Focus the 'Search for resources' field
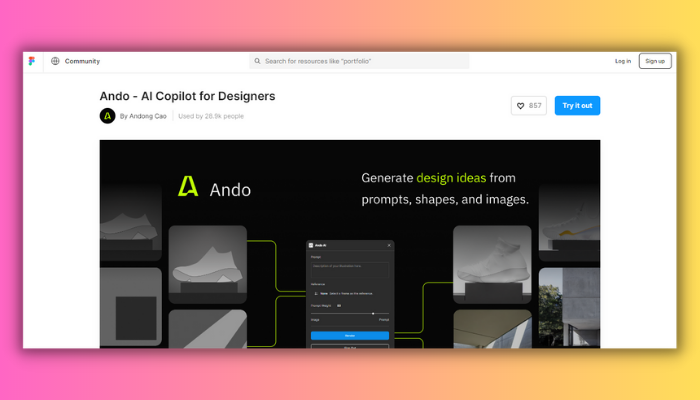 pyautogui.click(x=359, y=61)
